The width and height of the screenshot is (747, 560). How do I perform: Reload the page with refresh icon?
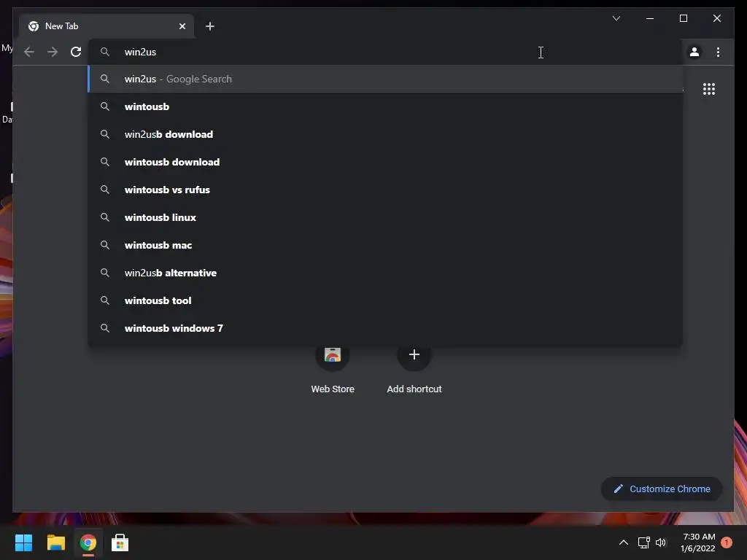click(x=76, y=52)
